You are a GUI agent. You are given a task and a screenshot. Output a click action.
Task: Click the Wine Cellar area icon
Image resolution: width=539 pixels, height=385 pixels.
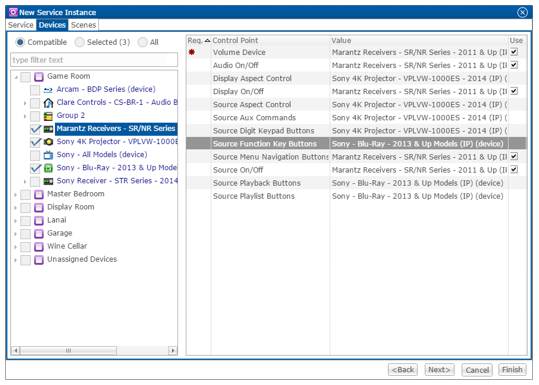click(x=39, y=247)
